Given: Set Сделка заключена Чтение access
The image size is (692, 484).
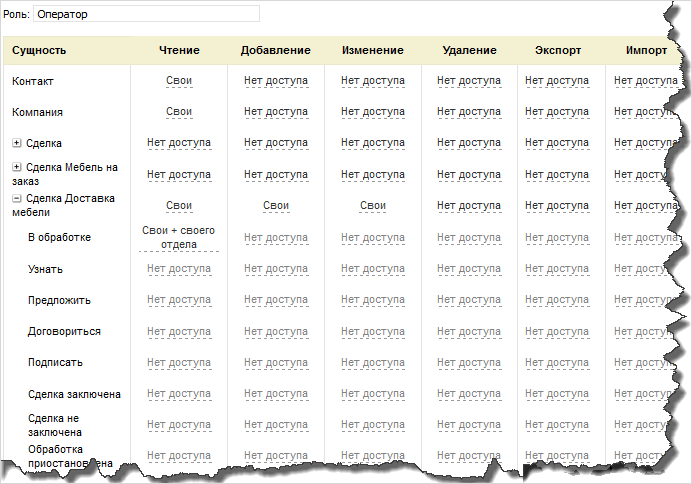Looking at the screenshot, I should point(179,394).
